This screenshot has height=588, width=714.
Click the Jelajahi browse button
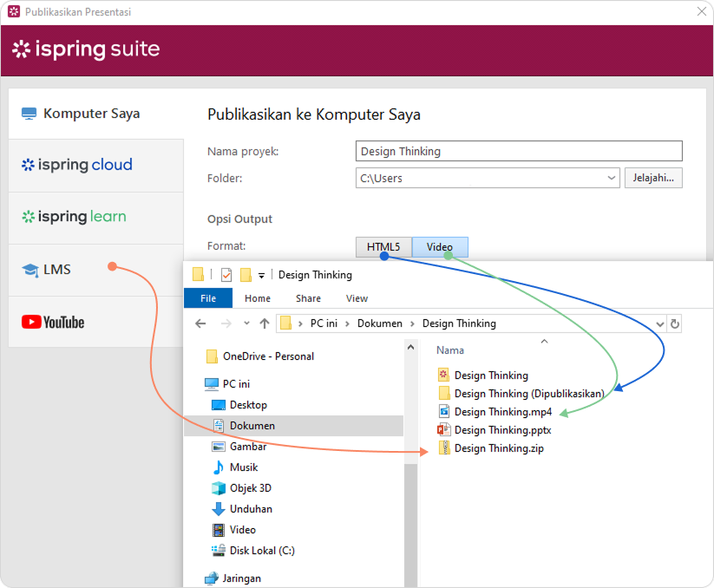(653, 178)
